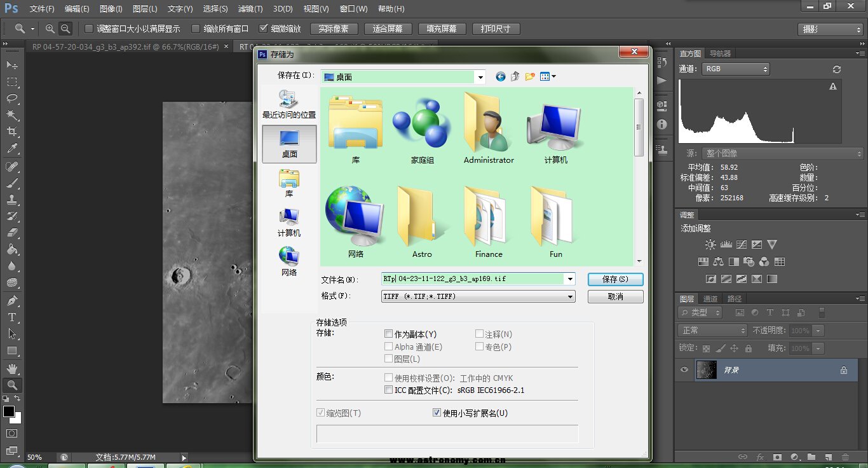Click the 文件名 input field
This screenshot has width=868, height=468.
[x=473, y=279]
